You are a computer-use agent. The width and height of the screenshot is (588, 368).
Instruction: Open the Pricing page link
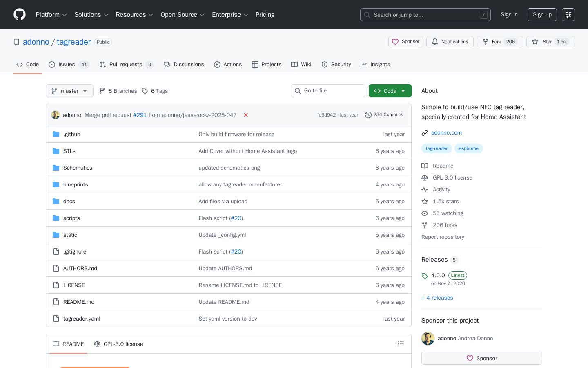tap(265, 15)
